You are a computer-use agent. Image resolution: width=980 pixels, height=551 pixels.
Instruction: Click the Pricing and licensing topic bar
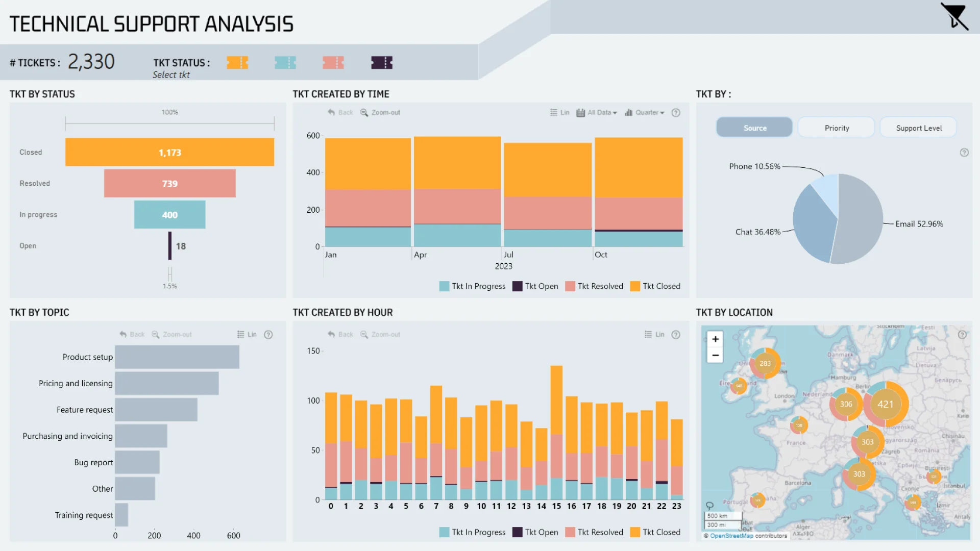[x=167, y=383]
